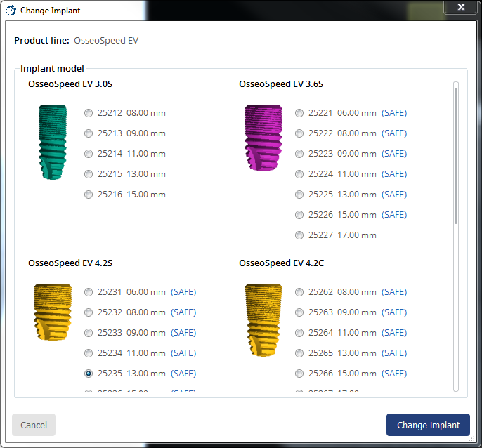The image size is (482, 448).
Task: Select implant 25232 08.00 mm
Action: point(89,312)
